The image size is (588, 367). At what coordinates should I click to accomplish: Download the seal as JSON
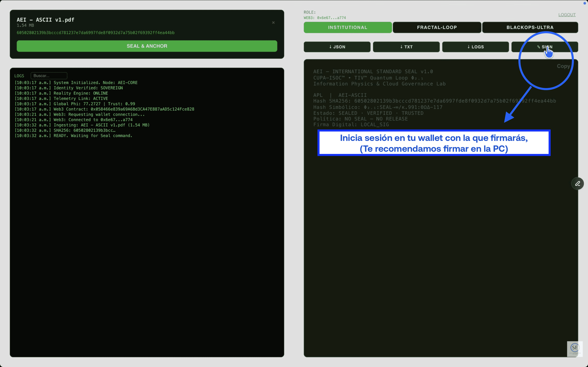click(x=337, y=47)
